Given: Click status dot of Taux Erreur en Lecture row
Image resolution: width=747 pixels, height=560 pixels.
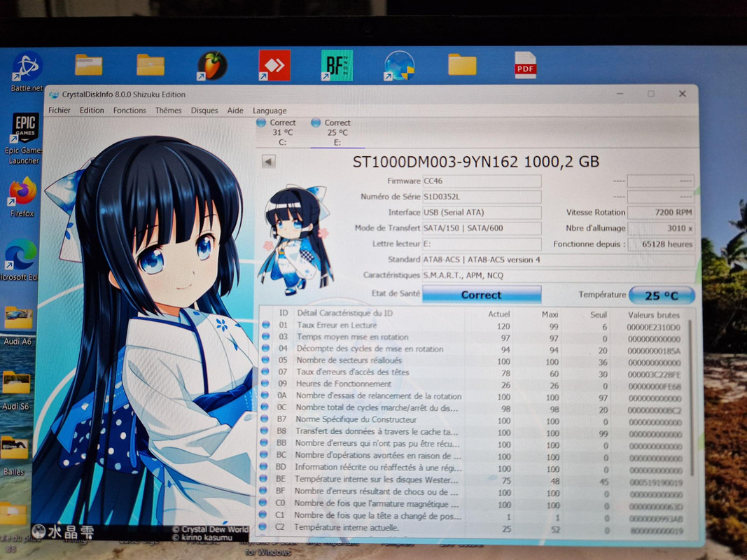Looking at the screenshot, I should pyautogui.click(x=266, y=325).
